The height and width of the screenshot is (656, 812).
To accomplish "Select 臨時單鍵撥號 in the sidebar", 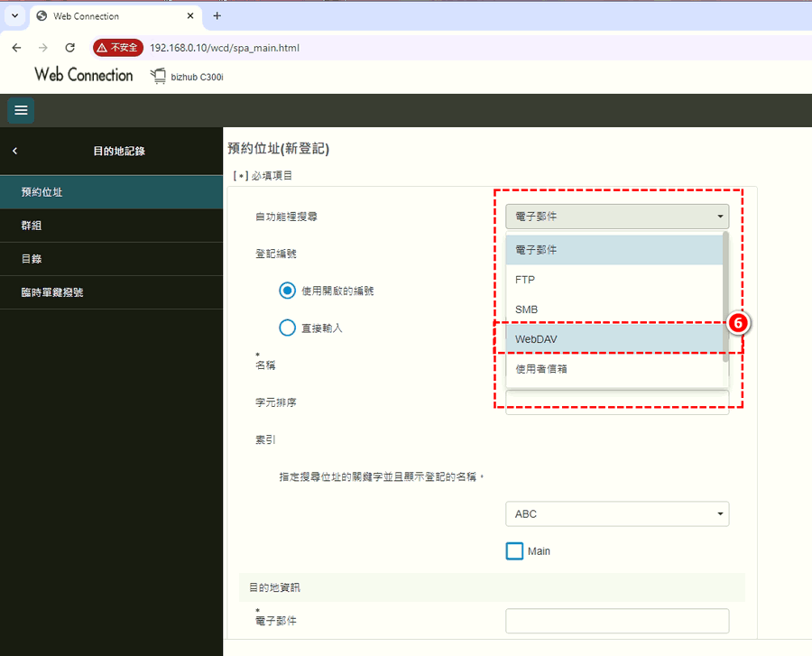I will pyautogui.click(x=111, y=292).
